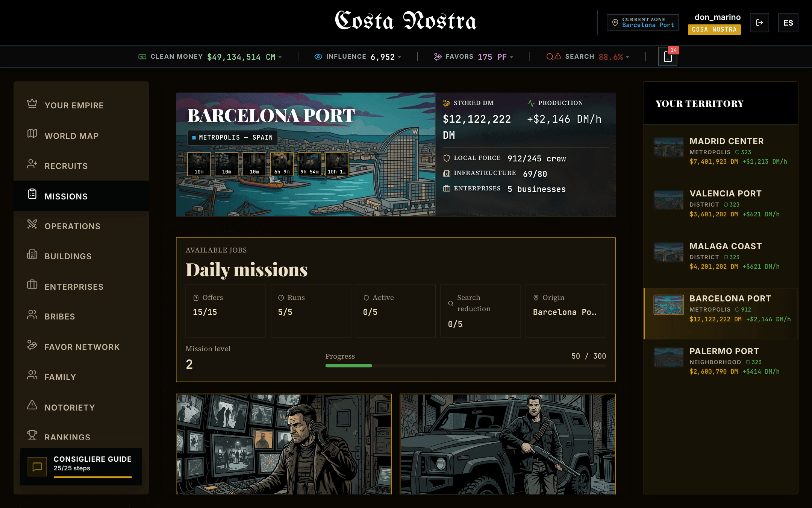The width and height of the screenshot is (812, 508).
Task: Open the 6h 9m crew timer thumbnail
Action: pos(282,164)
